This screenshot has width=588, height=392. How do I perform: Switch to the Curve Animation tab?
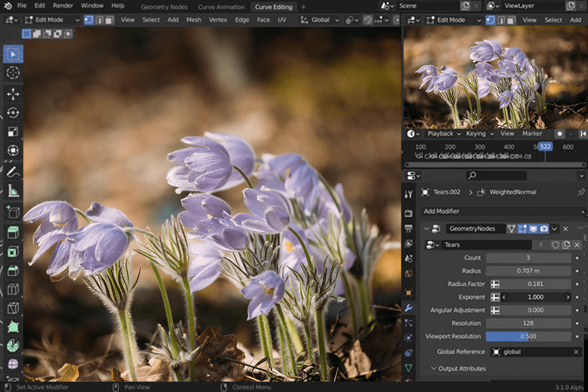point(221,6)
